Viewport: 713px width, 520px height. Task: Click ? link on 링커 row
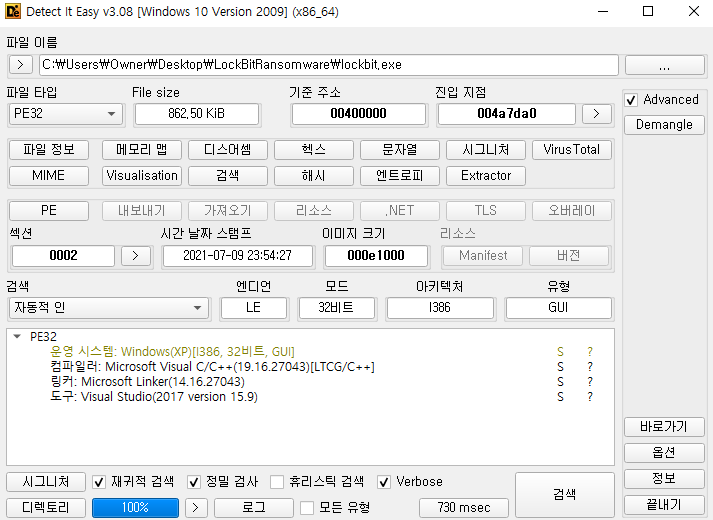coord(590,382)
